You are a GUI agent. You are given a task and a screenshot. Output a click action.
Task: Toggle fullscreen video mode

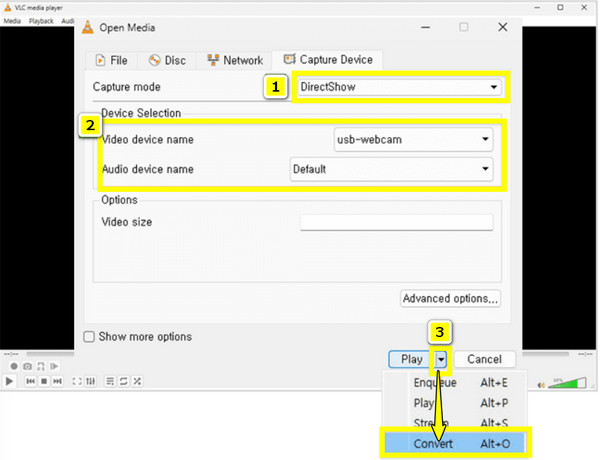click(79, 382)
